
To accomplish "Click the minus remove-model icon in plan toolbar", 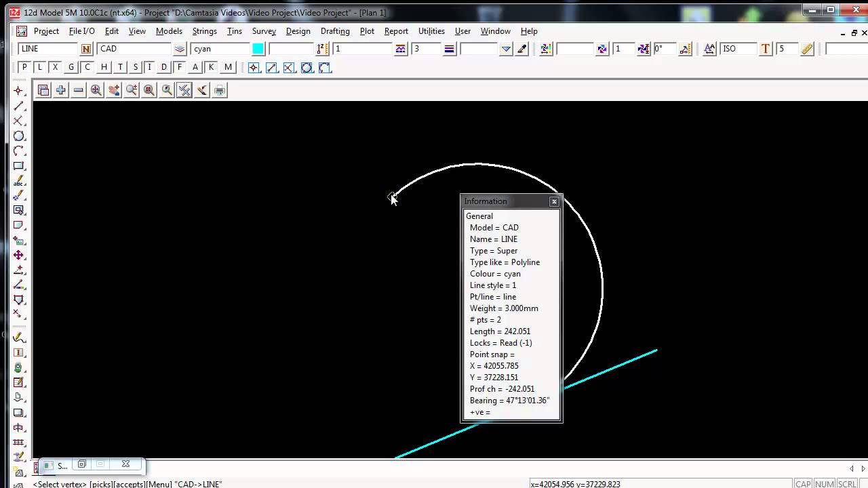I will 79,90.
